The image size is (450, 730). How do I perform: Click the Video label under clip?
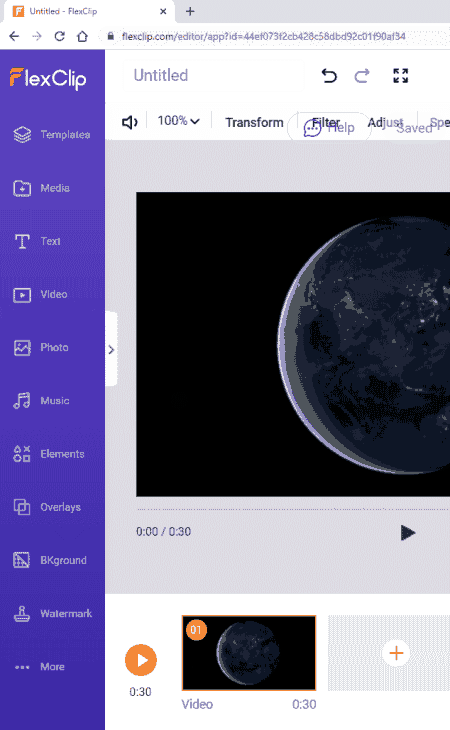click(197, 704)
